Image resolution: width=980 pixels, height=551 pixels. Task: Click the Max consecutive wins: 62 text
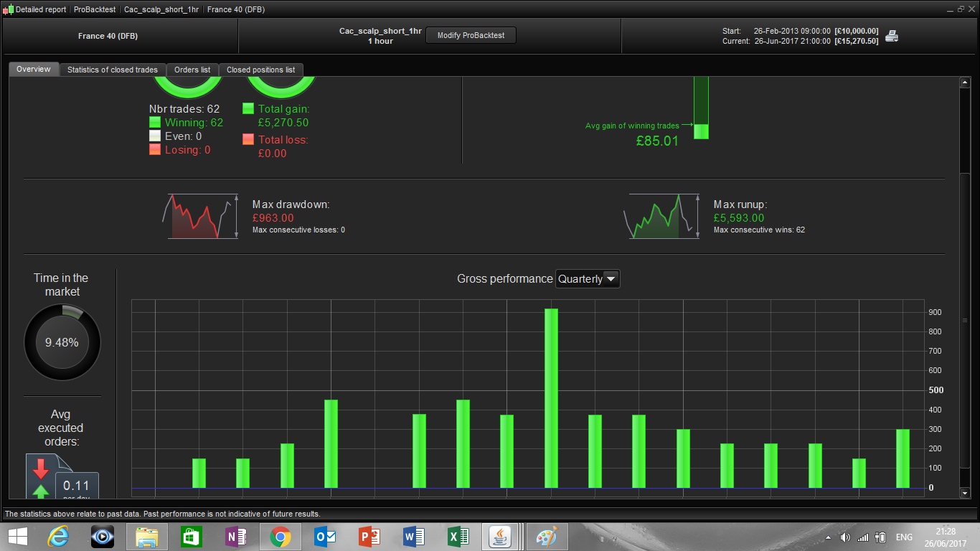(759, 230)
